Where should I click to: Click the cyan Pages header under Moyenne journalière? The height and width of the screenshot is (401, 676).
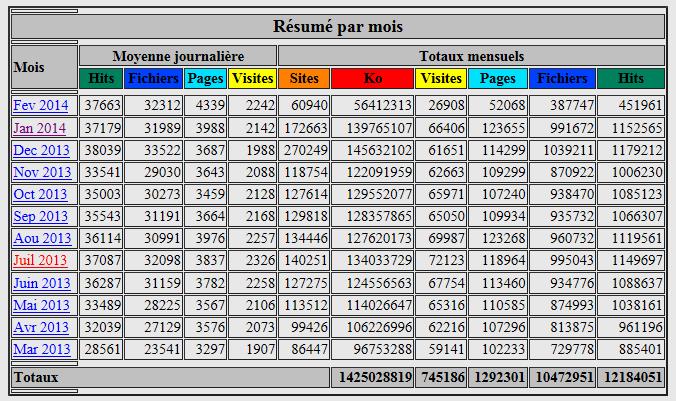tap(205, 78)
